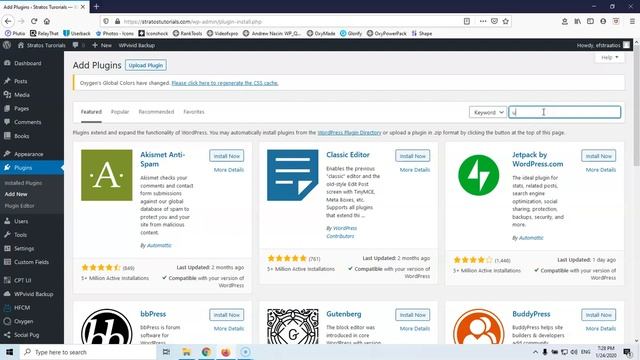View More Details for Jetpack
The width and height of the screenshot is (640, 360).
coord(600,170)
